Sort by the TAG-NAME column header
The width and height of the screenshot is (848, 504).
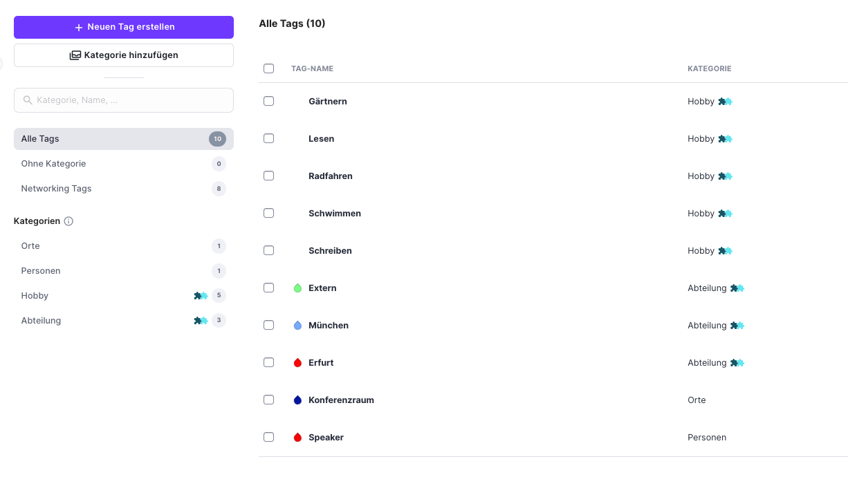pos(313,69)
